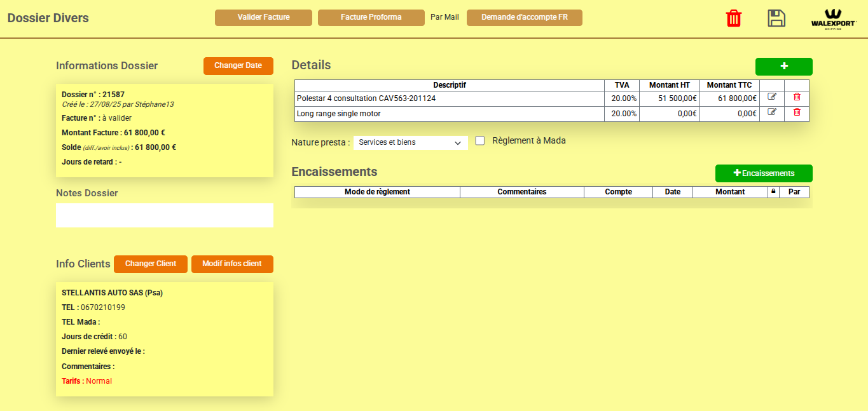Image resolution: width=868 pixels, height=411 pixels.
Task: Click the Changer Client button
Action: pyautogui.click(x=150, y=264)
